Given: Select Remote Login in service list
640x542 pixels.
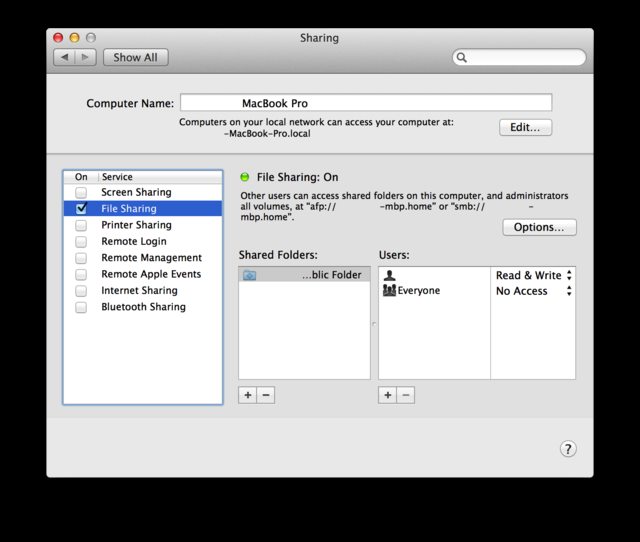Looking at the screenshot, I should pos(143,241).
